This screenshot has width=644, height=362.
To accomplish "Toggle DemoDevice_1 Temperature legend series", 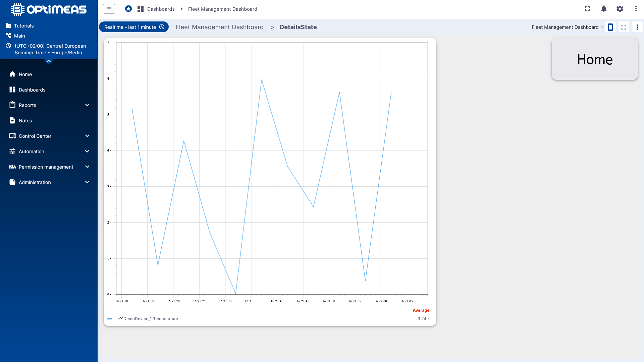I will [x=150, y=319].
